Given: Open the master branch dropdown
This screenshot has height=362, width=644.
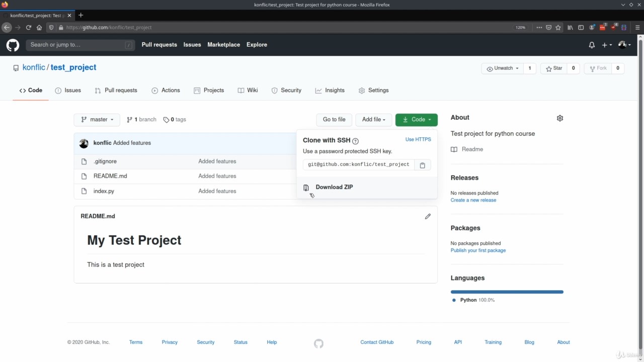Looking at the screenshot, I should (x=97, y=120).
